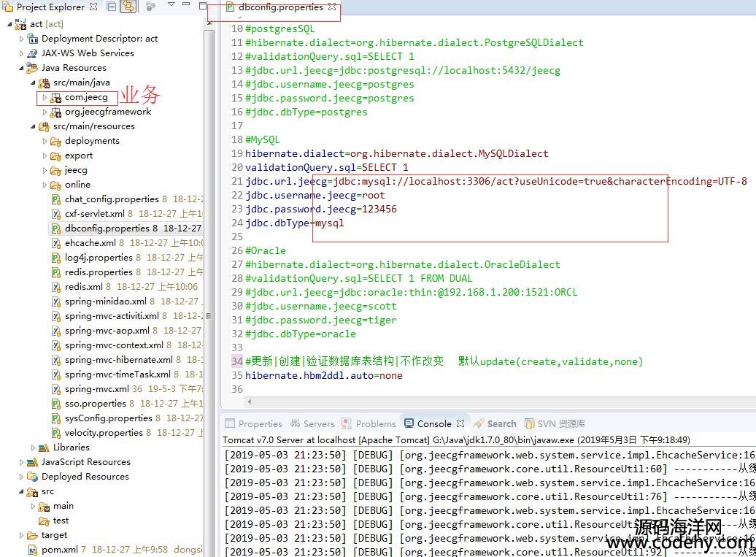Click the 'hibernate.hbm2ddl.auto=none' line
Image resolution: width=756 pixels, height=557 pixels.
323,376
